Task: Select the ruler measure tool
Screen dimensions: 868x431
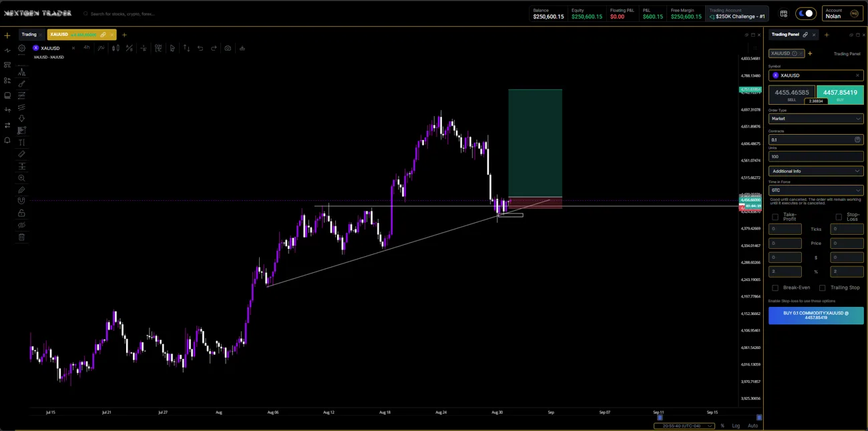Action: pos(21,154)
